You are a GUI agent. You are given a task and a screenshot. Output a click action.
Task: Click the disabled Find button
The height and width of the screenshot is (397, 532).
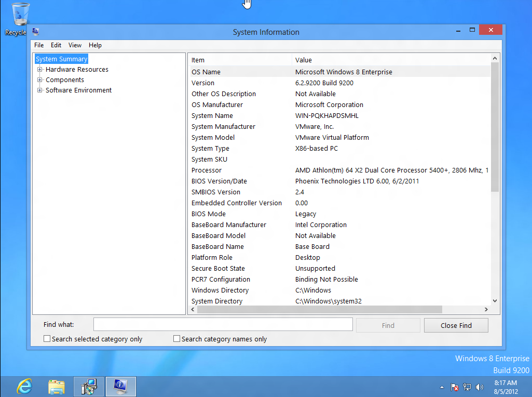point(388,325)
